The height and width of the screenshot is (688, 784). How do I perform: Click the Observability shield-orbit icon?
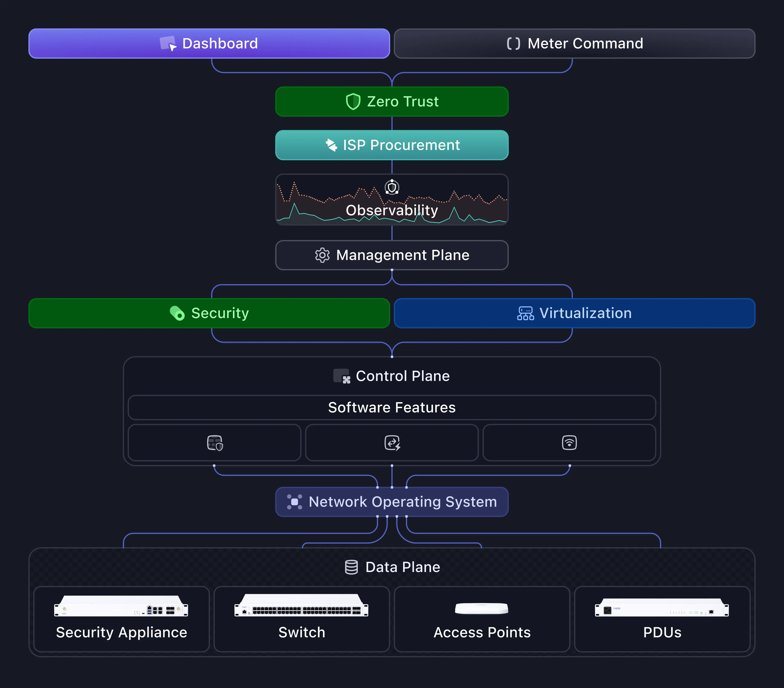pyautogui.click(x=392, y=187)
